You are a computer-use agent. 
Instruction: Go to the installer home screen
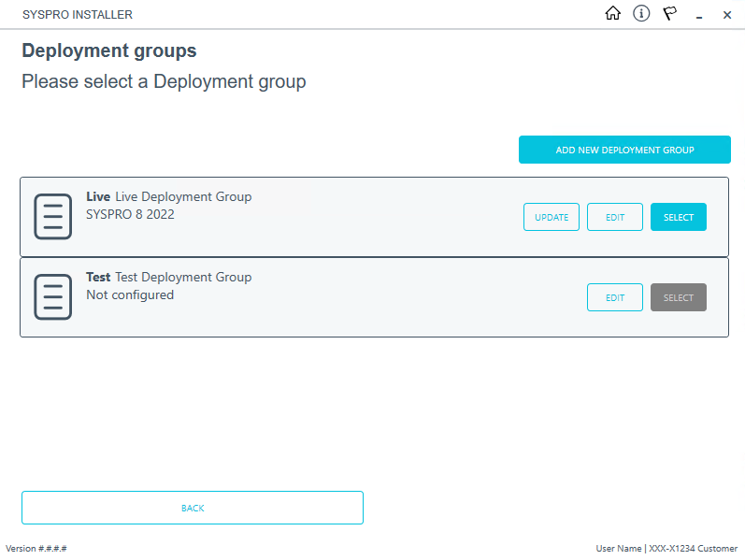coord(613,14)
